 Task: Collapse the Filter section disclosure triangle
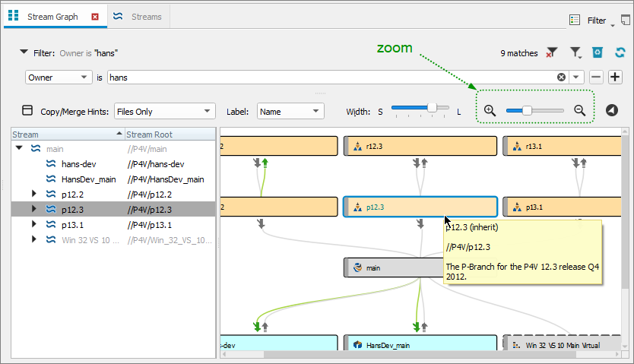(24, 52)
